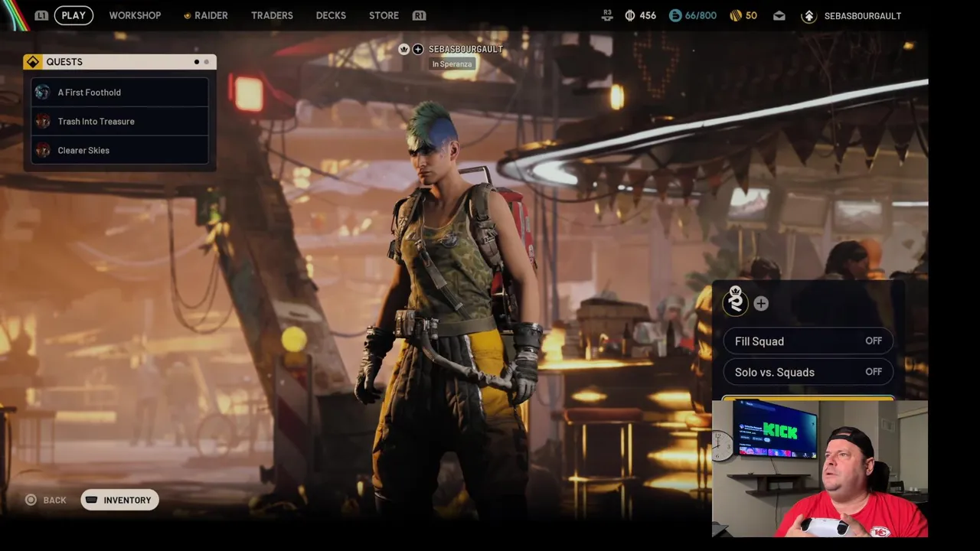980x551 pixels.
Task: Click the profile emblem beside SEBASBOURGAULT in the top bar
Action: click(x=808, y=16)
